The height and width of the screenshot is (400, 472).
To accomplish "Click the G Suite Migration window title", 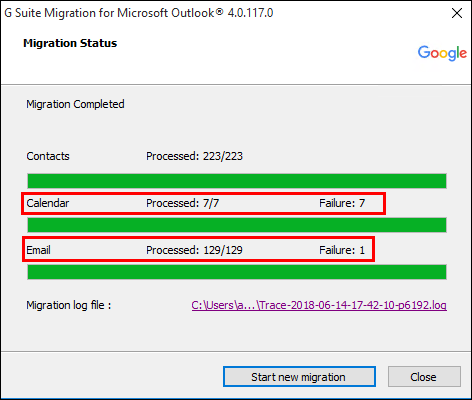I will [x=139, y=13].
